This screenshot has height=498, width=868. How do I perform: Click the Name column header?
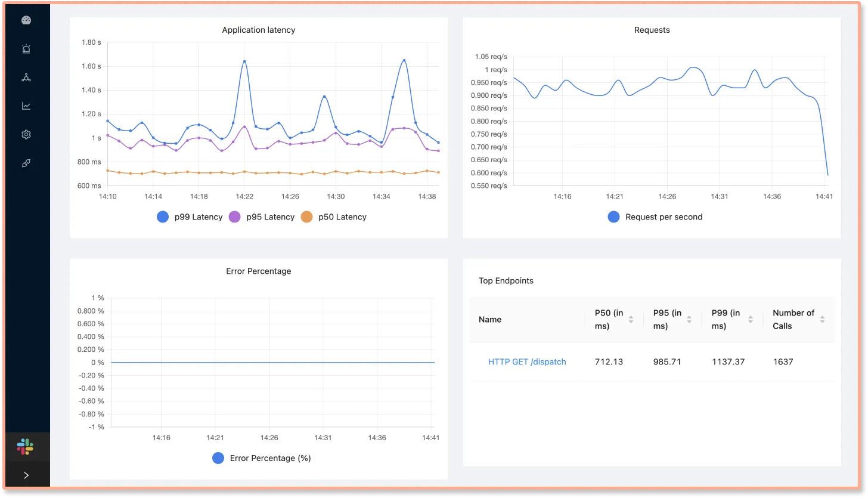pos(490,320)
